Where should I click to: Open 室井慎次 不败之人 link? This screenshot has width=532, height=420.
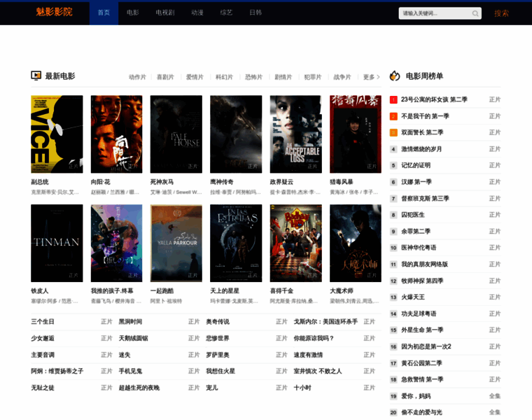[318, 371]
